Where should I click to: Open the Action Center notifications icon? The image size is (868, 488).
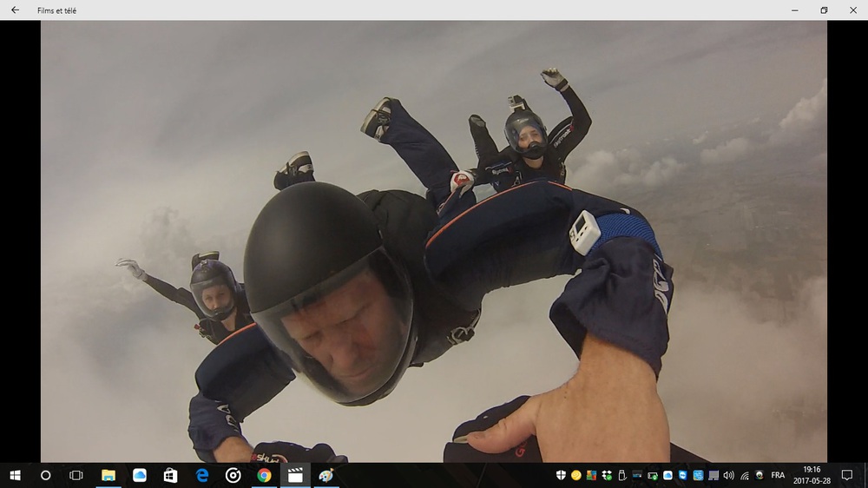coord(847,475)
